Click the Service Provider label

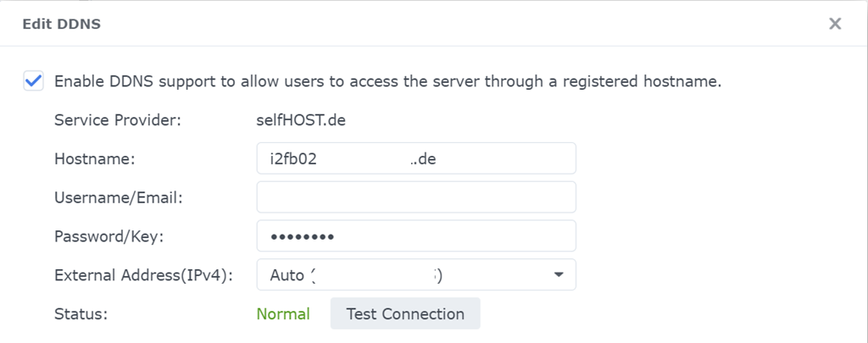point(118,119)
